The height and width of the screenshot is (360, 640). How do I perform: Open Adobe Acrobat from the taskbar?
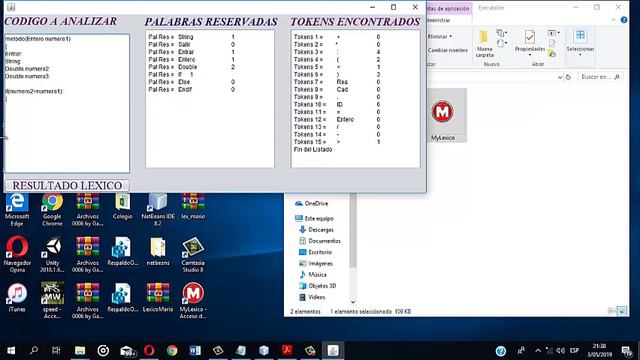[287, 351]
